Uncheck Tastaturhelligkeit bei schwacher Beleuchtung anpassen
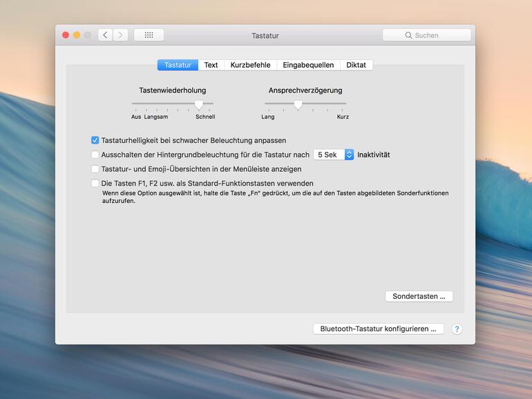The width and height of the screenshot is (532, 399). (x=95, y=140)
